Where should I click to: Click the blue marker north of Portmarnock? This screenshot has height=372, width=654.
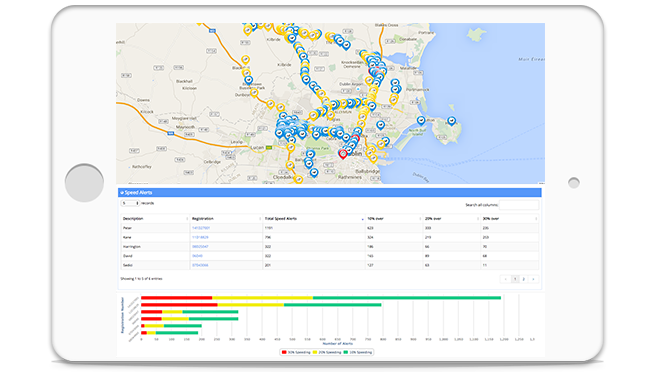[395, 83]
